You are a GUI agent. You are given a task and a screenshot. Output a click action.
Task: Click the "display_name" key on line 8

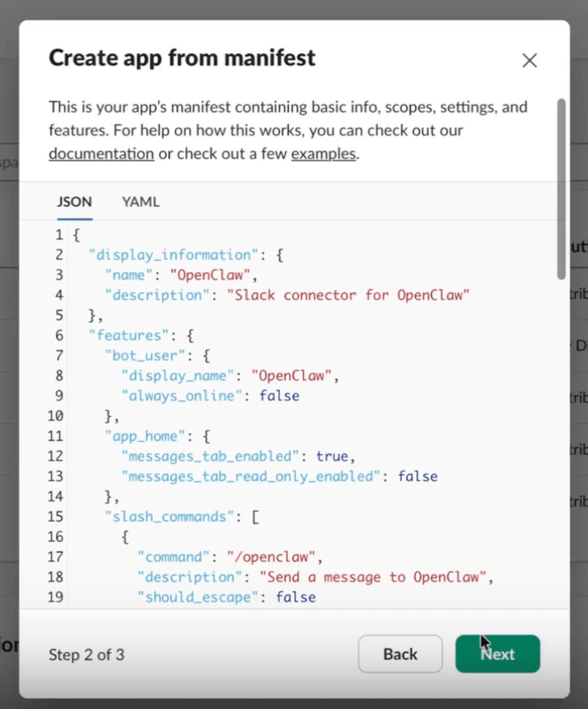tap(177, 376)
